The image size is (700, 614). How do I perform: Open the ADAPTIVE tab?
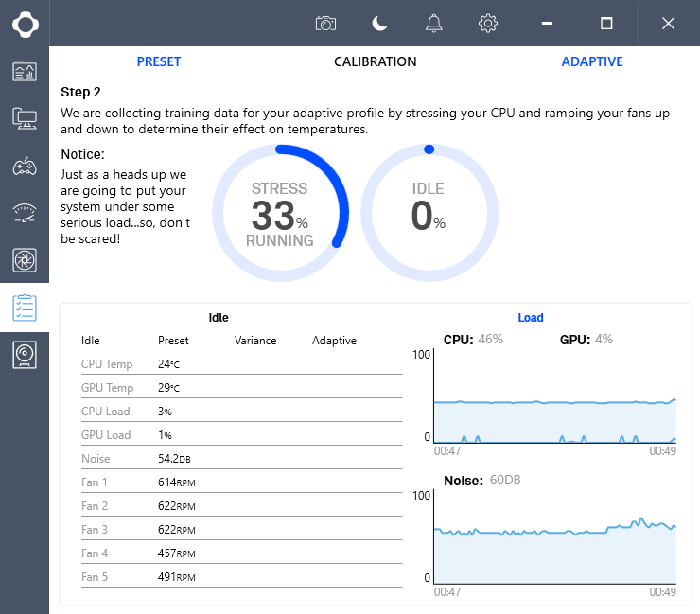[x=592, y=61]
